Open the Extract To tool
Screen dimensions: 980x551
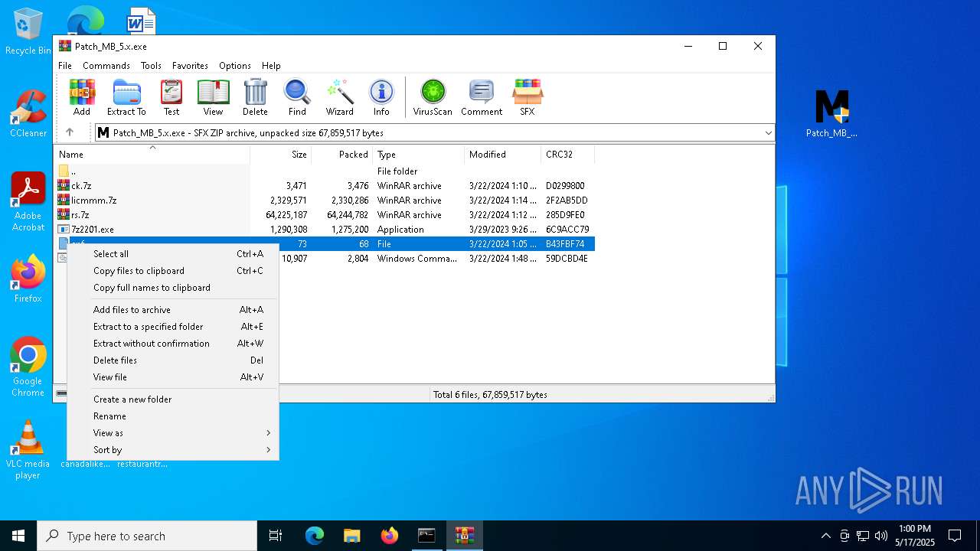(126, 97)
